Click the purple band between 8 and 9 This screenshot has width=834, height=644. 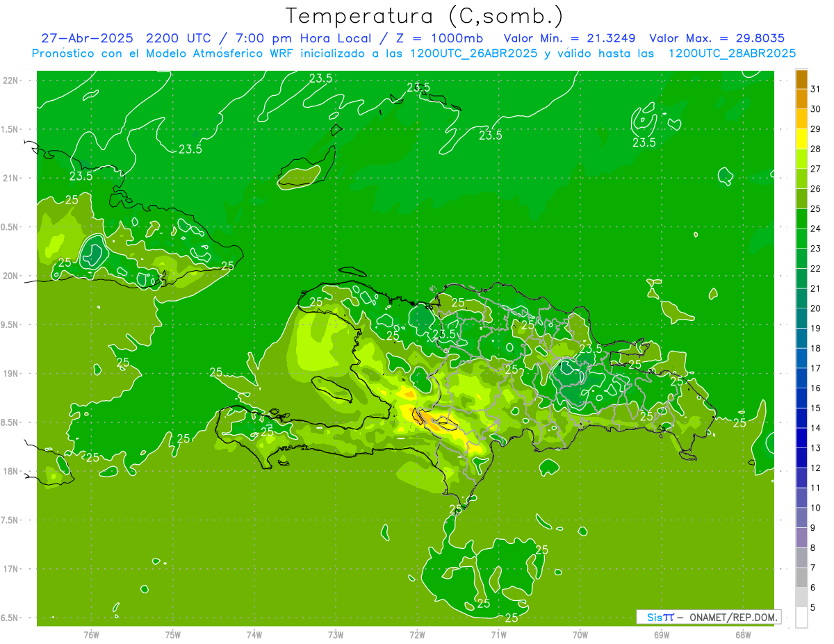[x=801, y=538]
